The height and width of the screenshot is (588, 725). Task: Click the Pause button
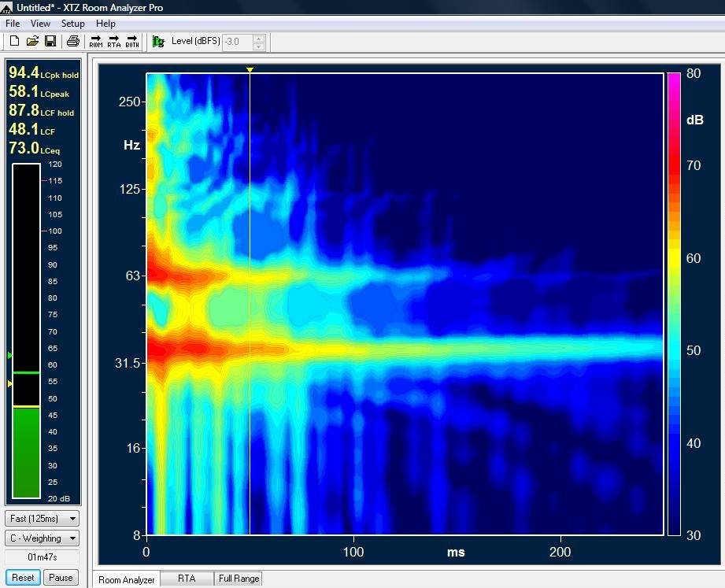tap(61, 577)
